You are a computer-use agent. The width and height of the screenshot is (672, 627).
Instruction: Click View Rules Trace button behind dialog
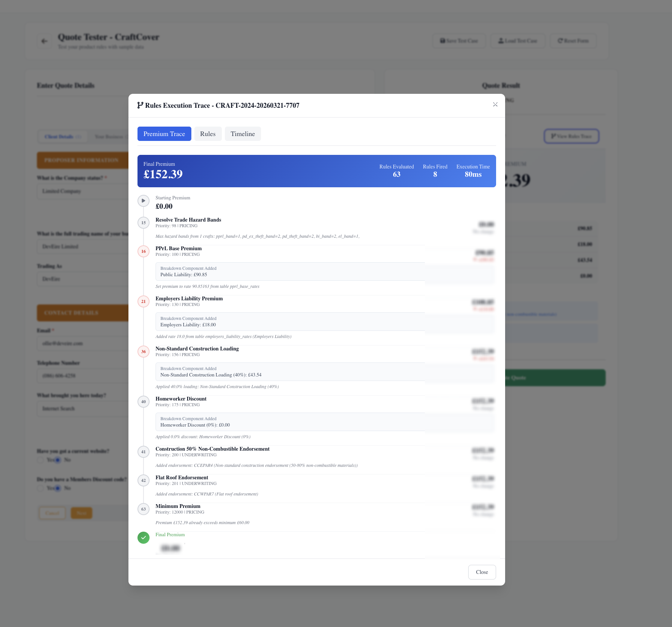(571, 136)
